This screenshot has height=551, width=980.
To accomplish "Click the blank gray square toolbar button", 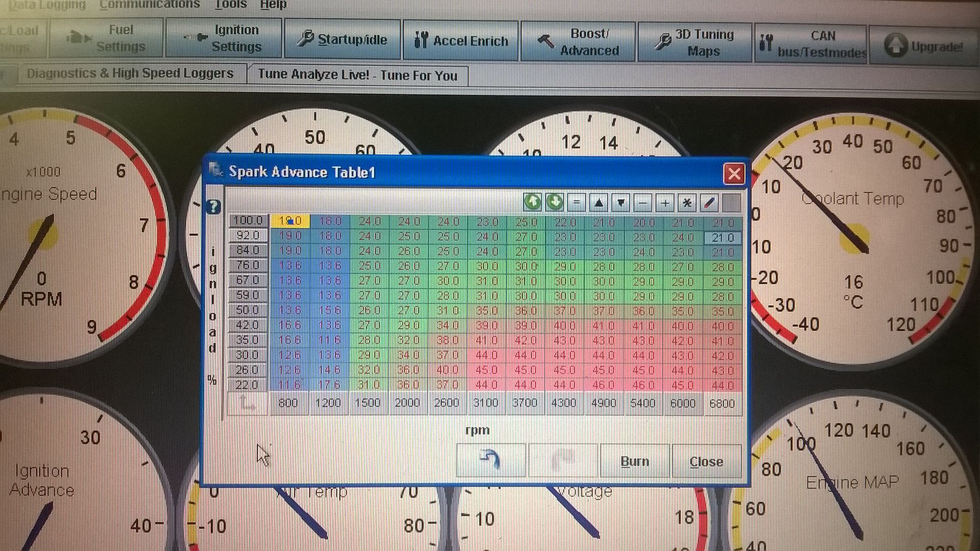I will (x=731, y=203).
